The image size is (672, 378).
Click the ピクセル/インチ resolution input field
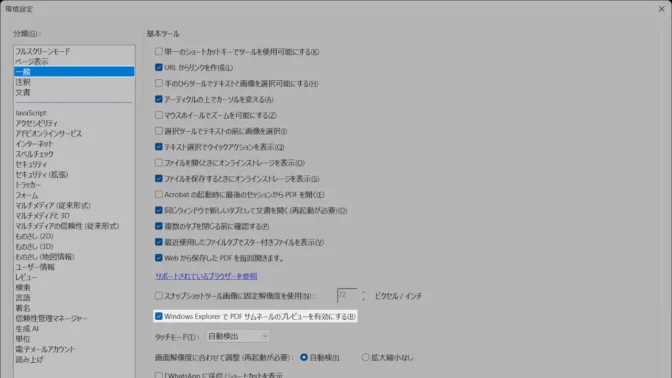[347, 295]
